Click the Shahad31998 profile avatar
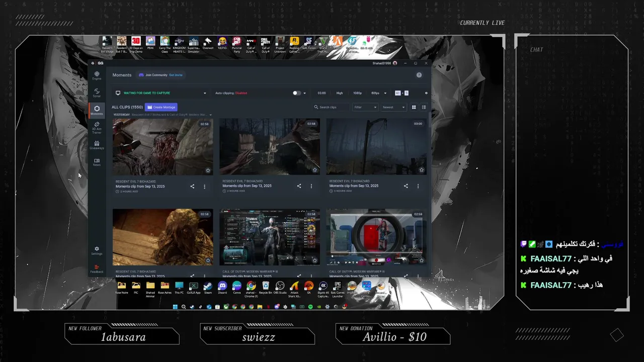644x362 pixels. (x=395, y=63)
